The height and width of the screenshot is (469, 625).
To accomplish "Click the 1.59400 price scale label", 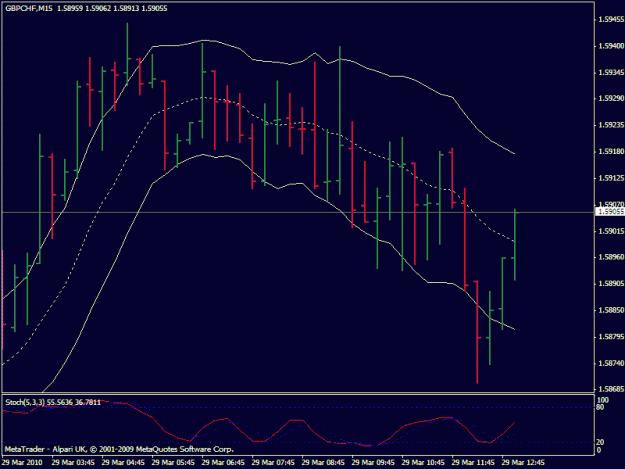I will pyautogui.click(x=611, y=46).
